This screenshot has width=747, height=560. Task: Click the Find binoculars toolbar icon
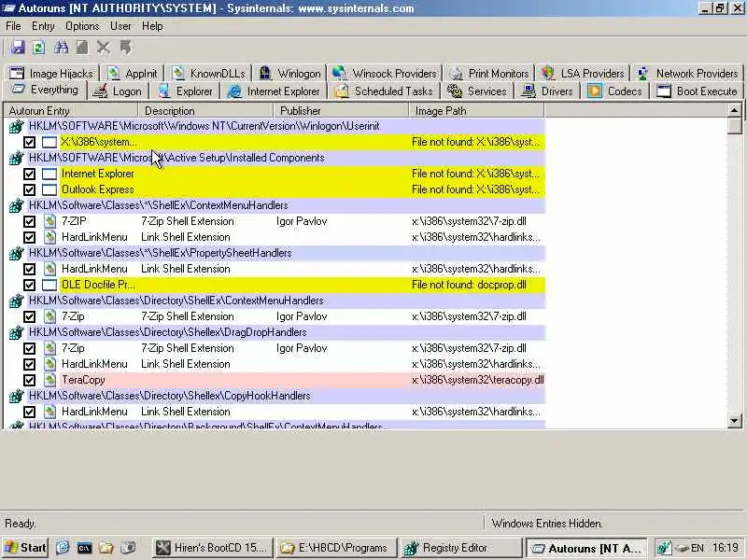coord(61,48)
